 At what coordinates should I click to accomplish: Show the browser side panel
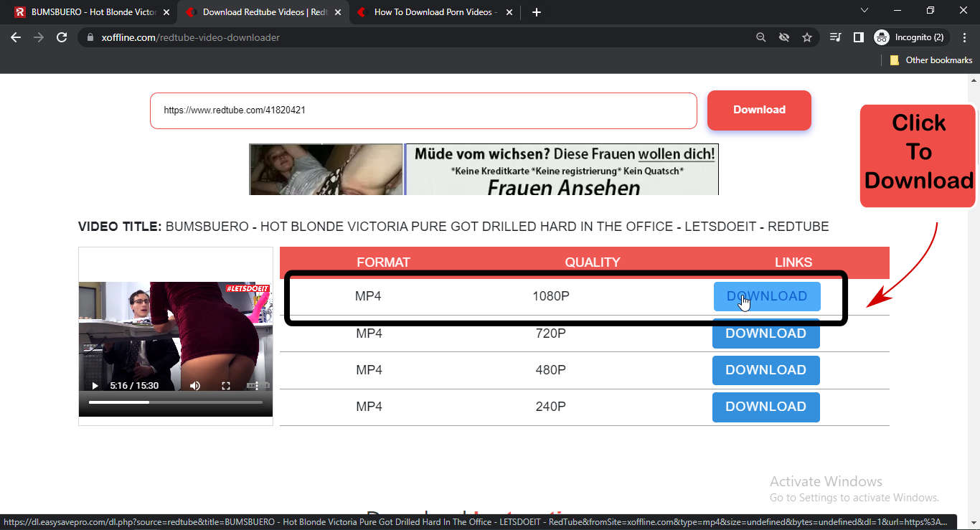coord(858,37)
